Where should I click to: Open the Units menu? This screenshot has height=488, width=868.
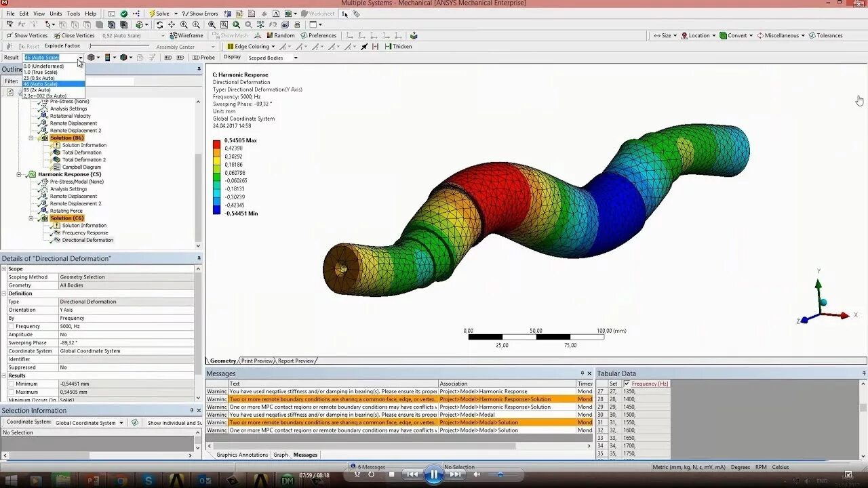56,14
